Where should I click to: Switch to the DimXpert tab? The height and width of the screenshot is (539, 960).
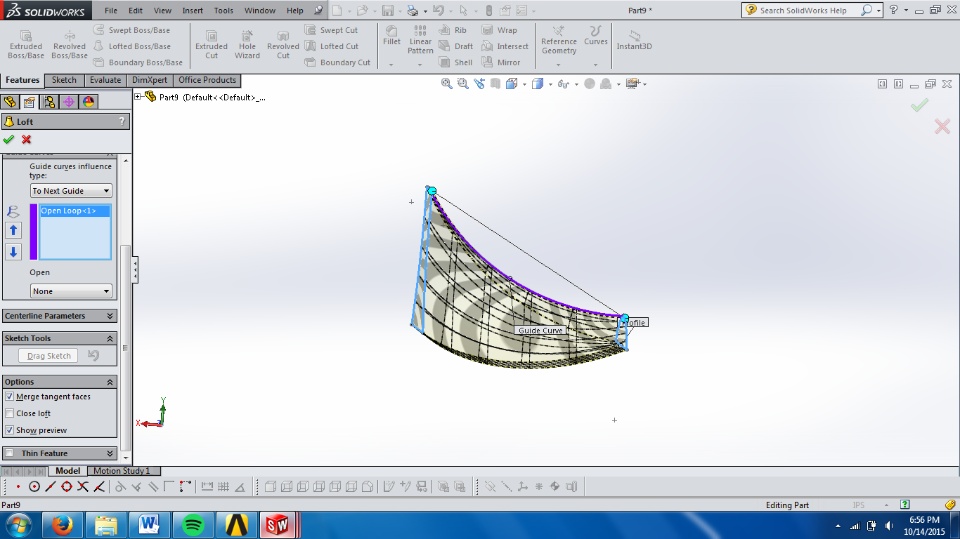149,80
